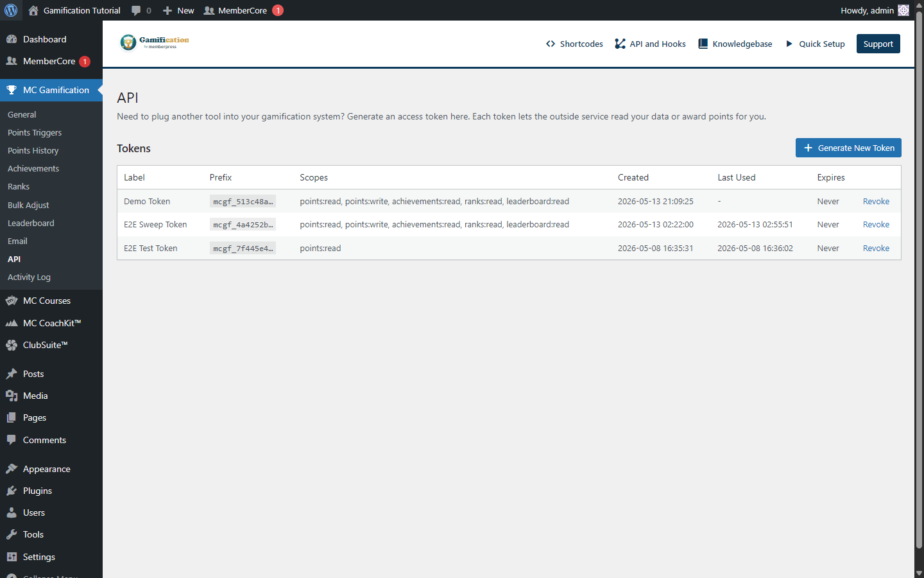Open the Quick Setup link

pos(816,44)
